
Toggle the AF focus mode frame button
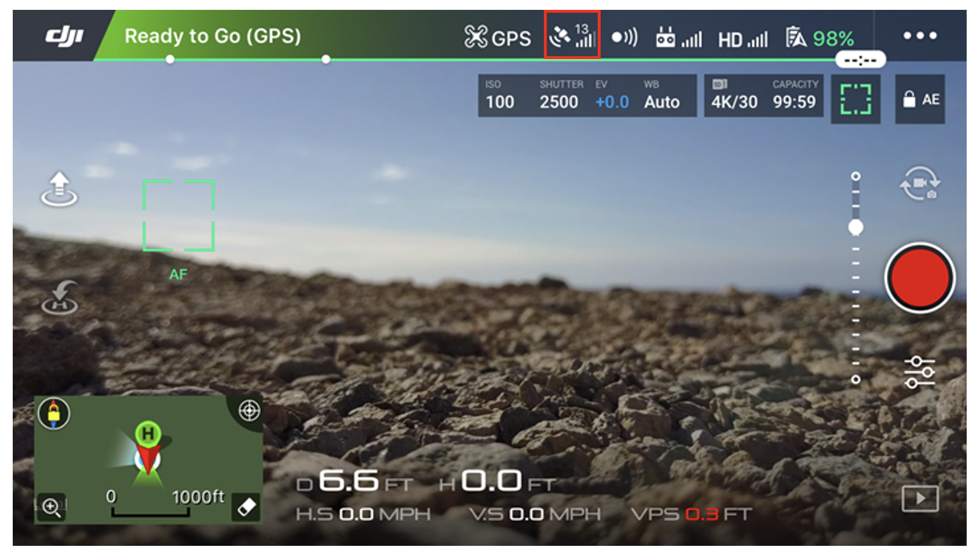click(x=855, y=100)
